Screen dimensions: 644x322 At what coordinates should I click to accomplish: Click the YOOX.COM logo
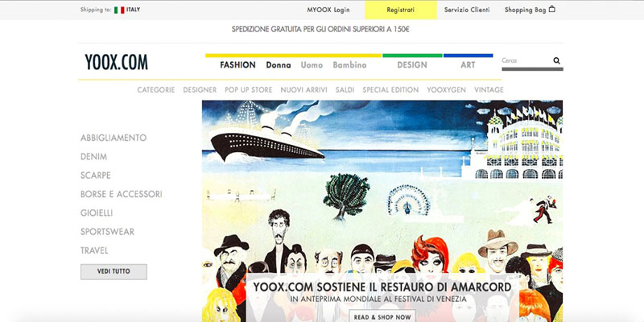(116, 63)
